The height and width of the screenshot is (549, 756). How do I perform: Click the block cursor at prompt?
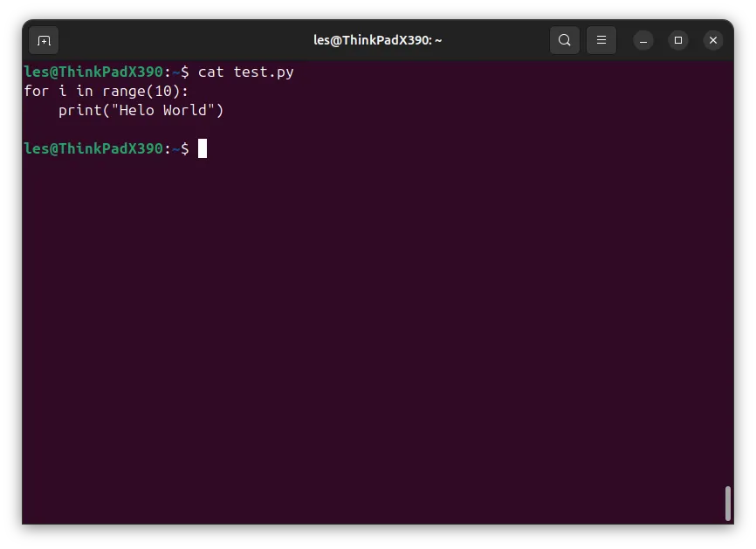click(x=203, y=148)
